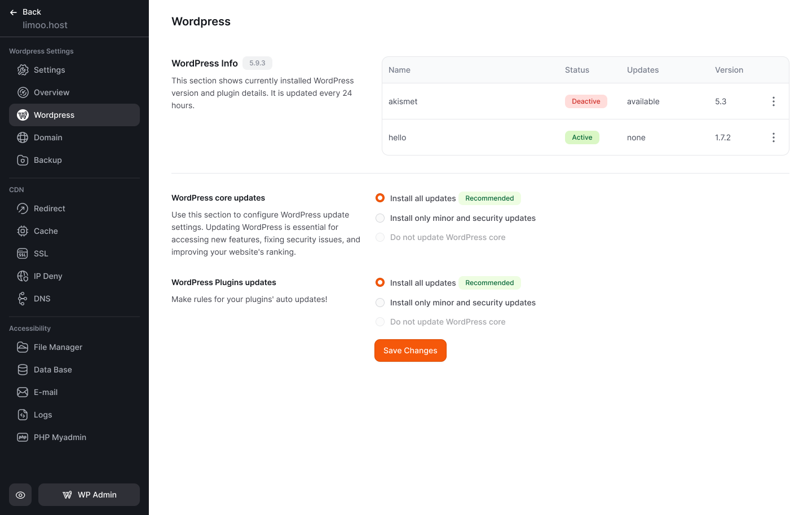Screen dimensions: 812x515
Task: Click the Back arrow icon
Action: point(14,12)
